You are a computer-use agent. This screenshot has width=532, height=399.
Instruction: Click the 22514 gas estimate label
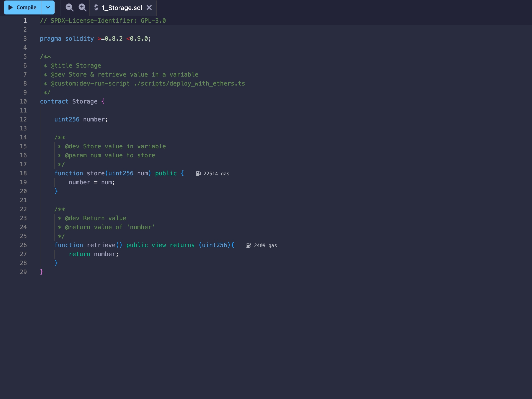tap(216, 174)
